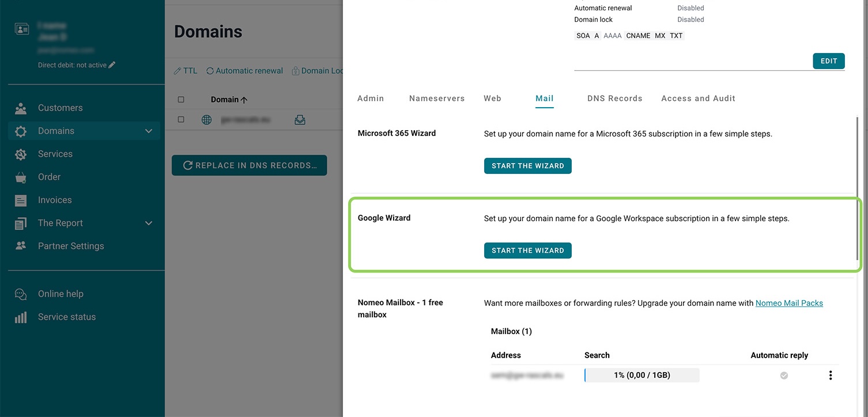
Task: Click Replace in DNS Records button
Action: pos(250,165)
